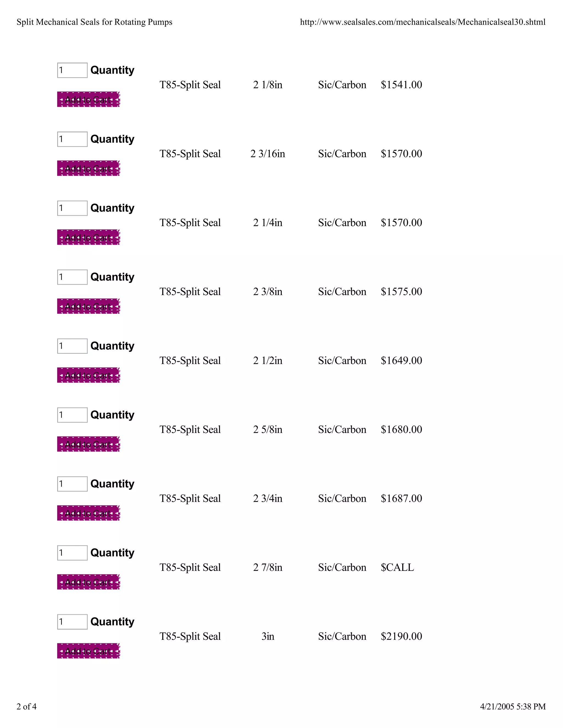Screen dimensions: 563x728
Task: Click quantity box for 2 3/16in seal
Action: (72, 139)
